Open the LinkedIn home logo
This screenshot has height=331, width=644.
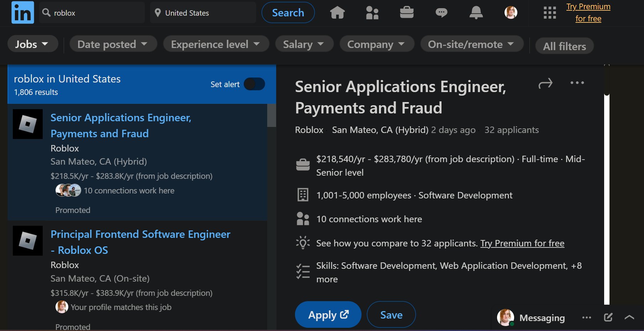click(23, 12)
